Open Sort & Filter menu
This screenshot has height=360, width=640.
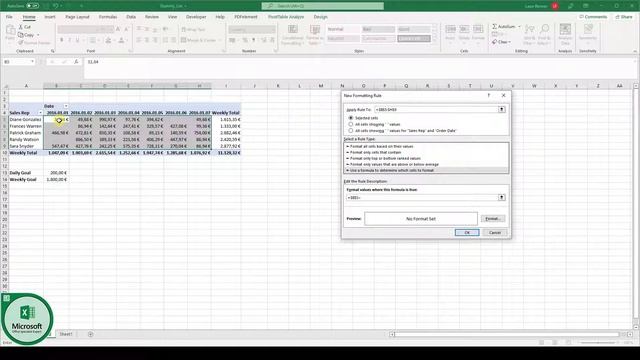tap(529, 35)
